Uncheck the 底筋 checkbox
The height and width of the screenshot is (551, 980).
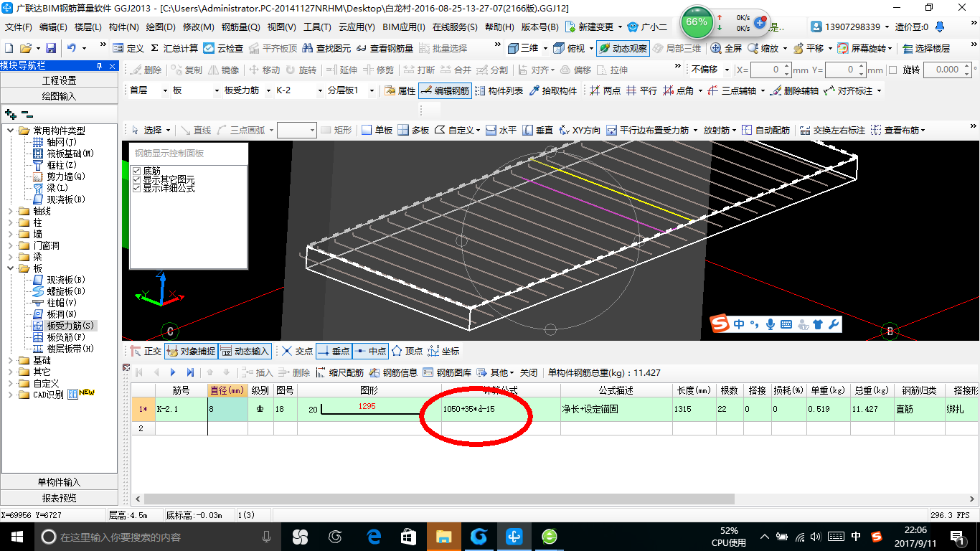tap(137, 171)
